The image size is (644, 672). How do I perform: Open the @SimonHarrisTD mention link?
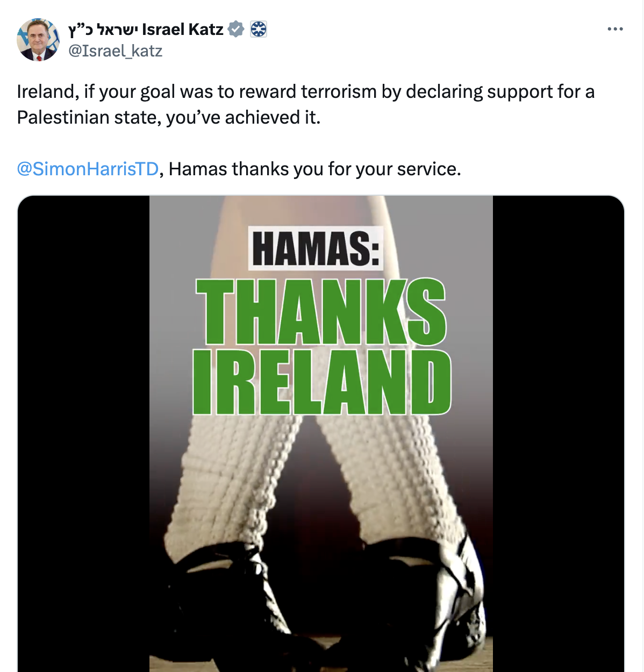[88, 169]
